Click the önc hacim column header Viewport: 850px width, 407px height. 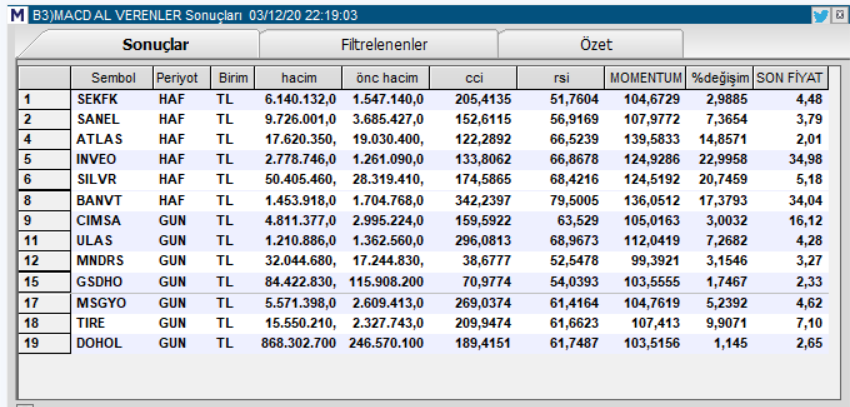tap(386, 78)
